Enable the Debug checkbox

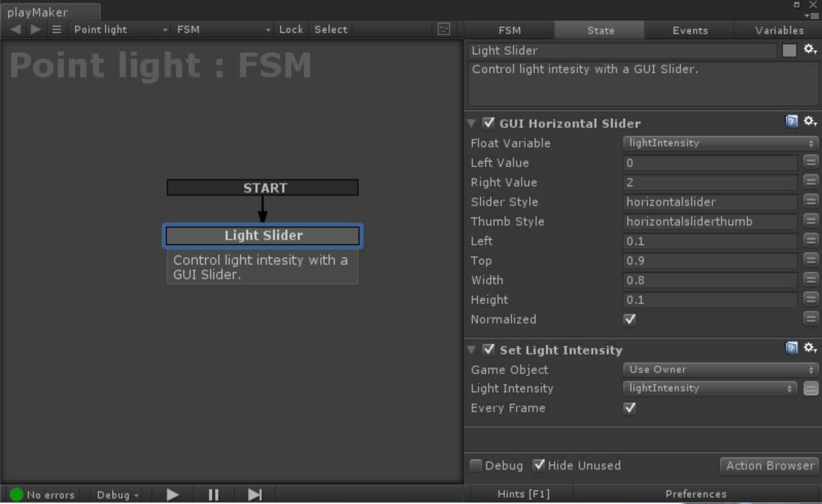475,465
